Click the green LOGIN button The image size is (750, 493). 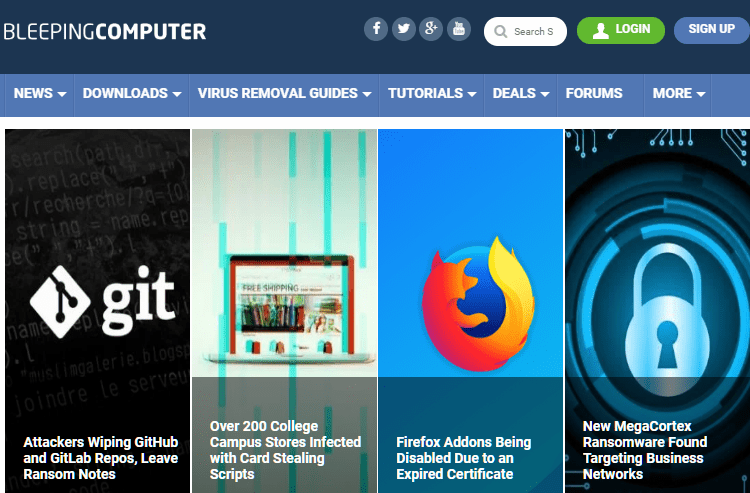[621, 30]
